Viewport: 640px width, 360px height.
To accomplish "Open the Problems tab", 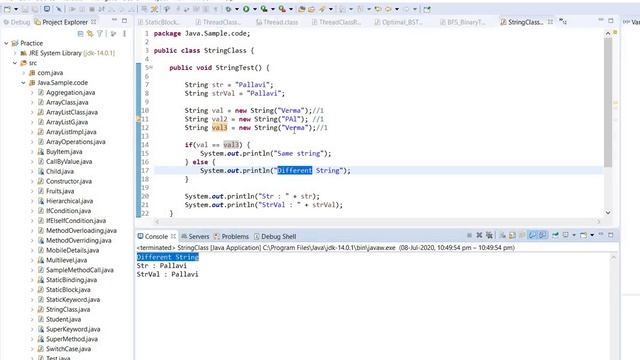I will point(231,236).
